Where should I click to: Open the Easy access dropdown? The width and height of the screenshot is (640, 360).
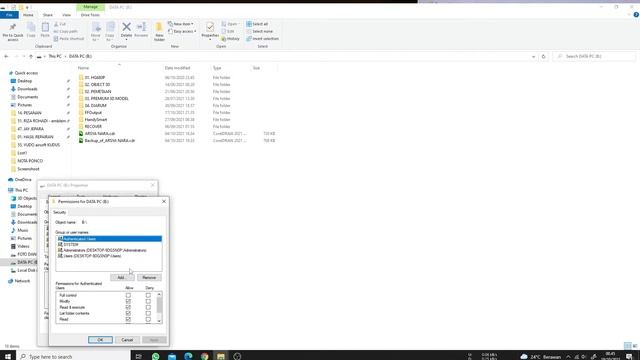pos(182,31)
